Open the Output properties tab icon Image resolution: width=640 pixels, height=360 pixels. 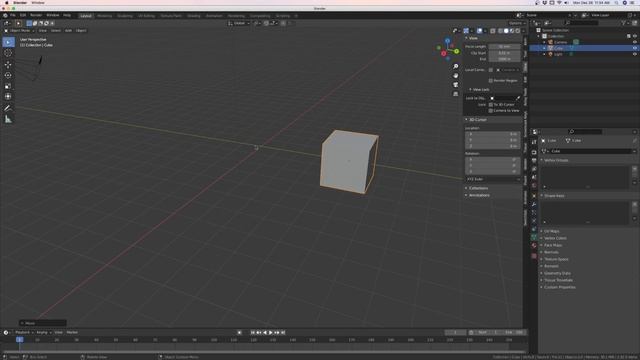[x=534, y=160]
